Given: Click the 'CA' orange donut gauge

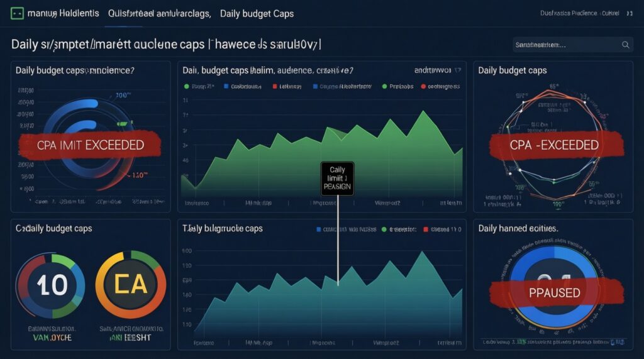Looking at the screenshot, I should (x=131, y=286).
